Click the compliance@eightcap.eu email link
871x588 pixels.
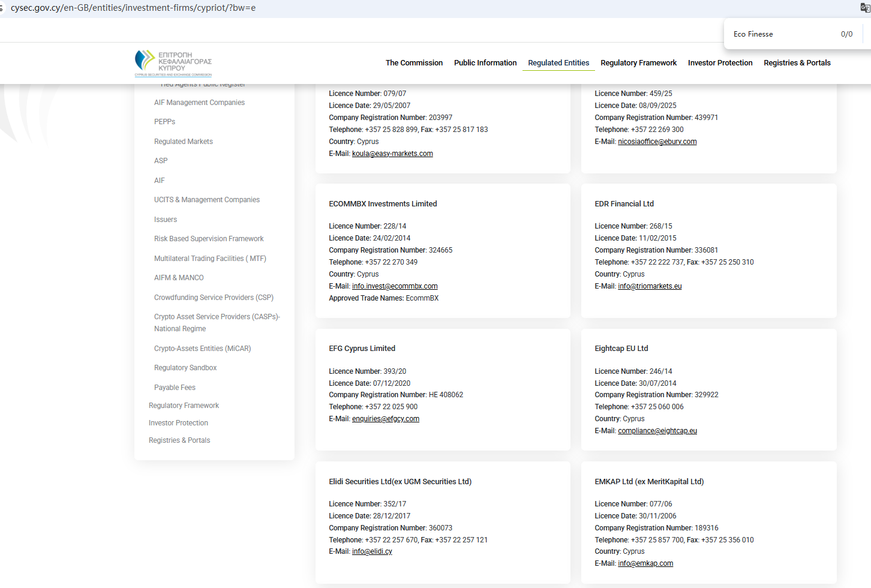click(657, 431)
